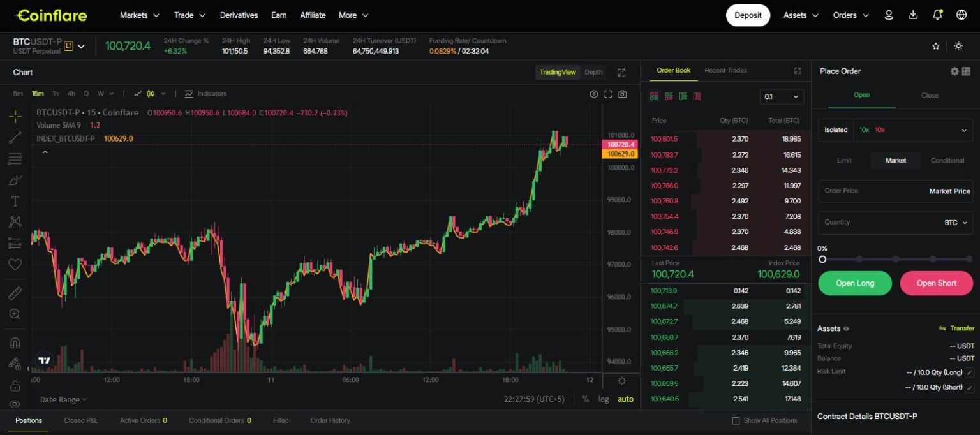The width and height of the screenshot is (980, 435).
Task: Switch order book to asks-only view
Action: click(698, 96)
